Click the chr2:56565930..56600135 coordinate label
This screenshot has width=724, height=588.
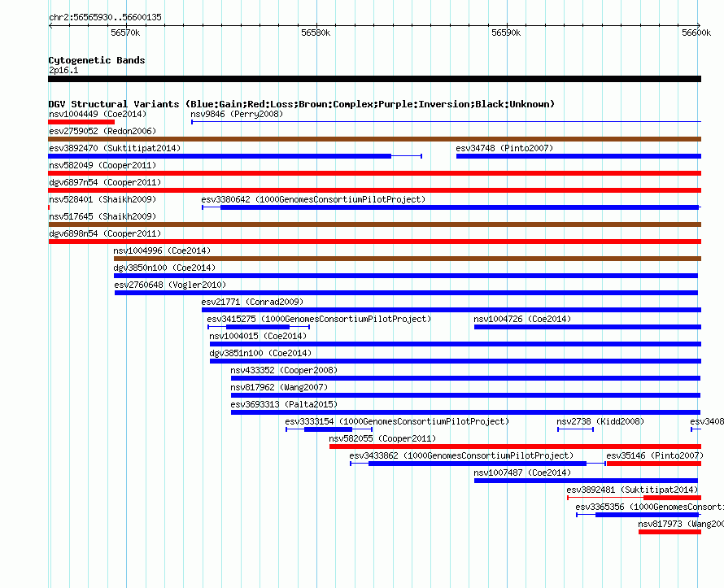(105, 17)
